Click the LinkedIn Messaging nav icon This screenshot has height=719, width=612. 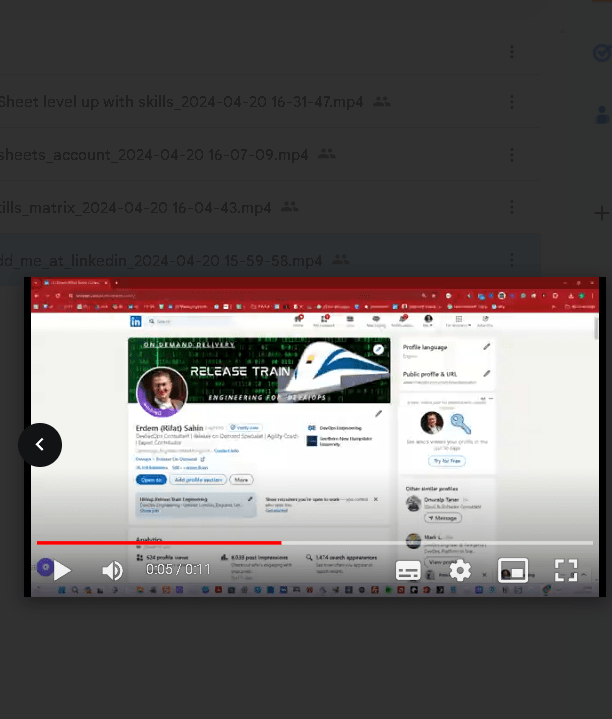pos(376,321)
